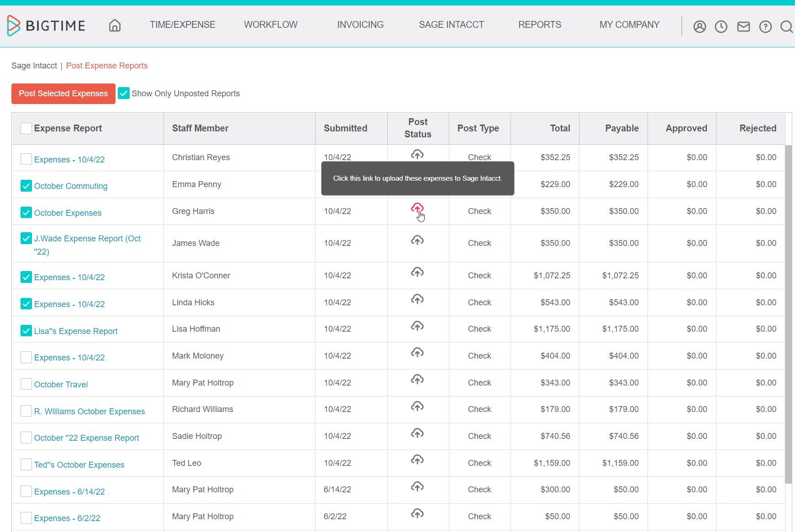The image size is (795, 532).
Task: Toggle the select-all Expense Report checkbox
Action: point(26,128)
